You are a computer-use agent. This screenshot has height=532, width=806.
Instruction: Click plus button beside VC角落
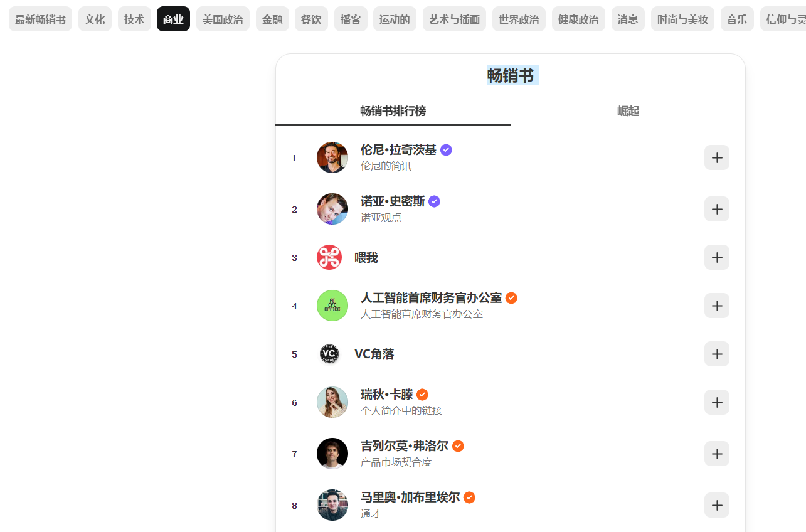coord(717,354)
